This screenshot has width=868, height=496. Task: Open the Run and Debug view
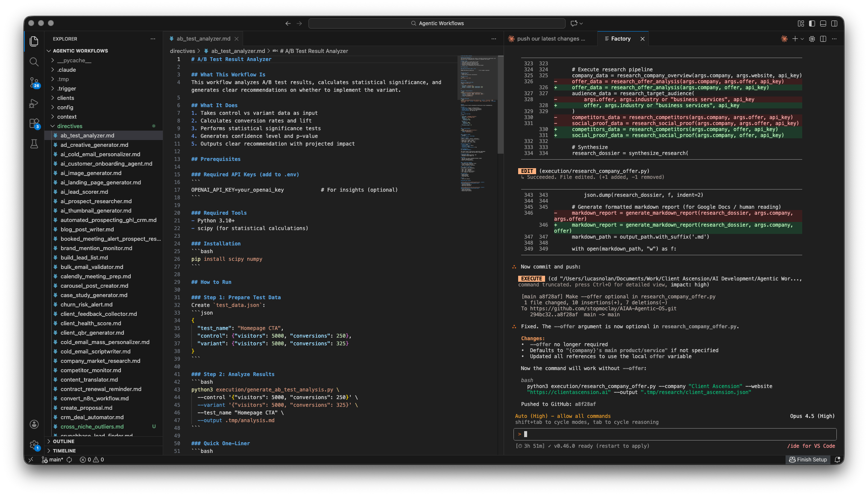click(x=34, y=103)
